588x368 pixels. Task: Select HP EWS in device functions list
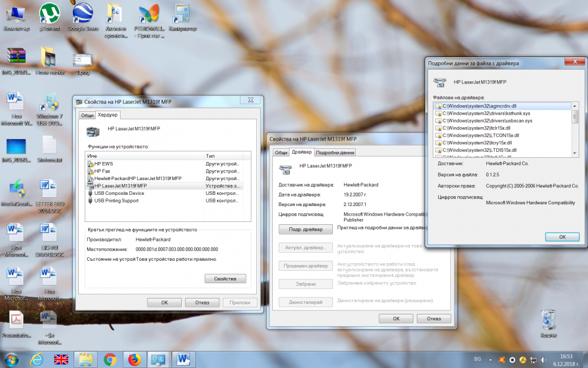coord(164,164)
